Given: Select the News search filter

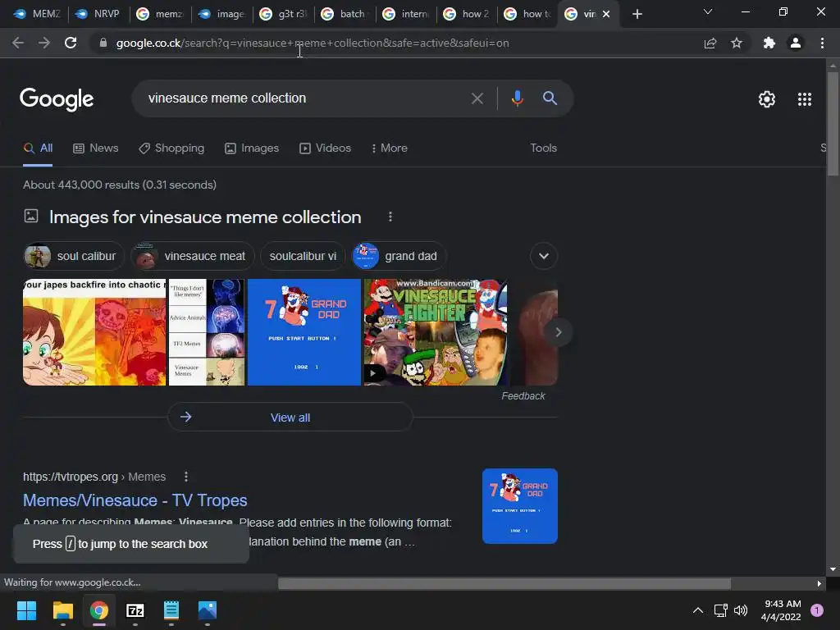Looking at the screenshot, I should point(95,148).
